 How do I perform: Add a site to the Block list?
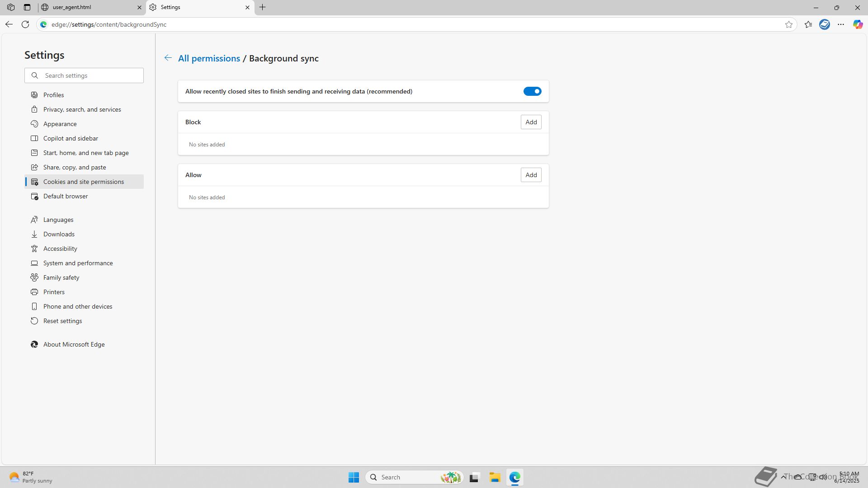pos(531,122)
